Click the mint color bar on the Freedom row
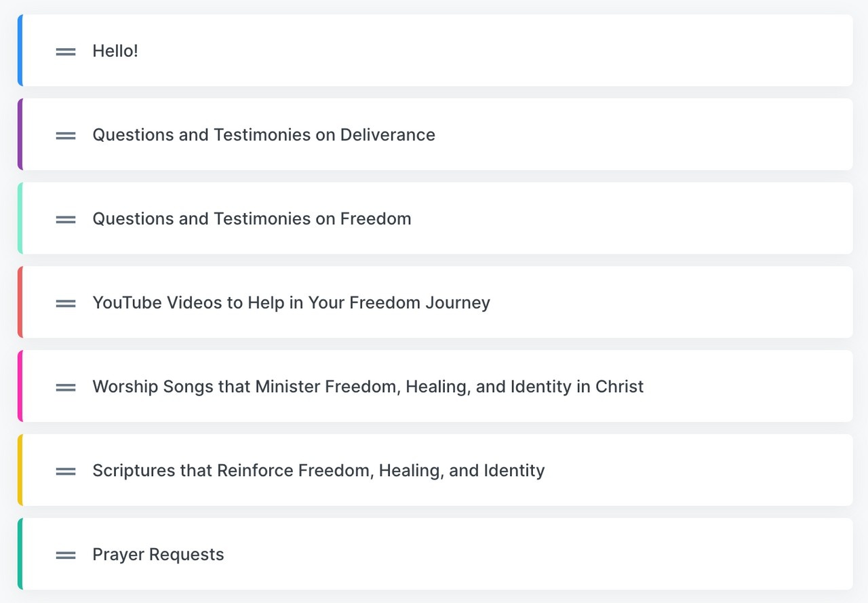Viewport: 868px width, 603px height. coord(20,219)
